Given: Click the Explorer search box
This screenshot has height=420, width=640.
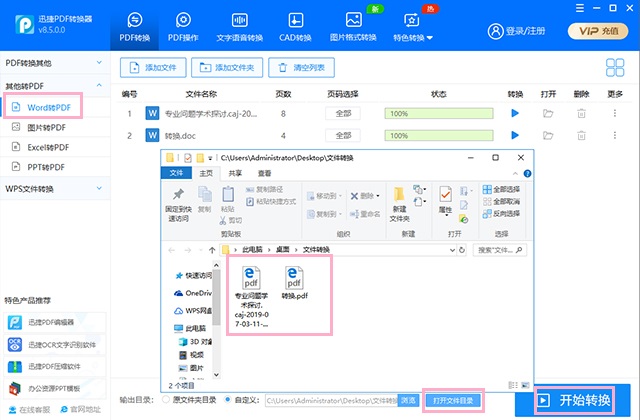Looking at the screenshot, I should click(x=500, y=250).
